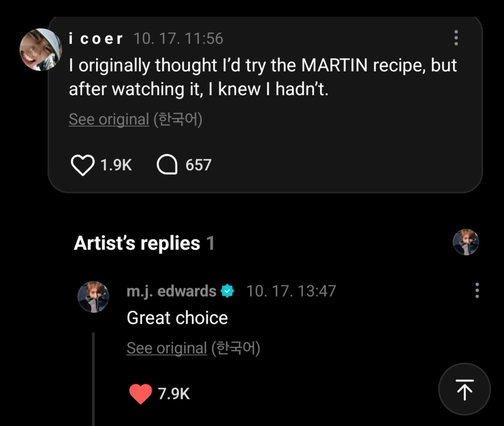Tap the Great choice reply text

click(177, 318)
